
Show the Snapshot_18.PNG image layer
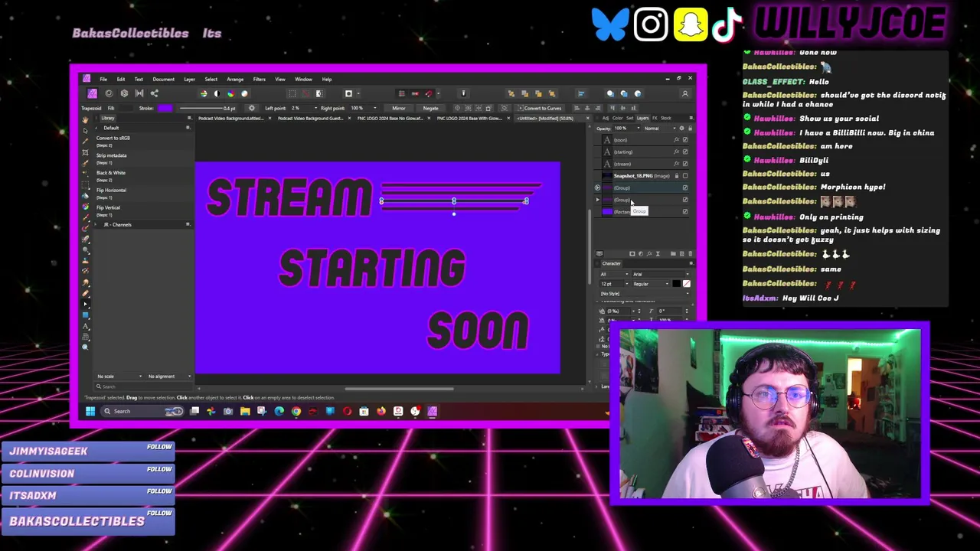(x=685, y=176)
